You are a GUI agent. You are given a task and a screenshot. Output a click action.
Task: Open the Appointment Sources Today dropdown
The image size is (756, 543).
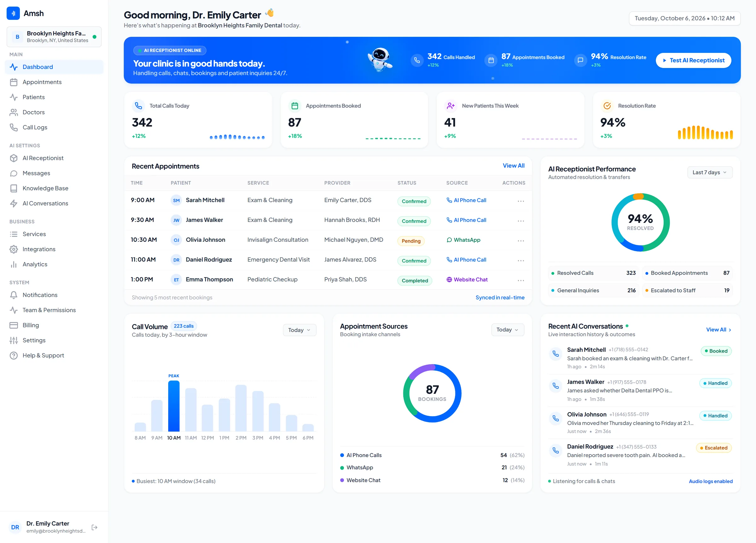tap(507, 330)
